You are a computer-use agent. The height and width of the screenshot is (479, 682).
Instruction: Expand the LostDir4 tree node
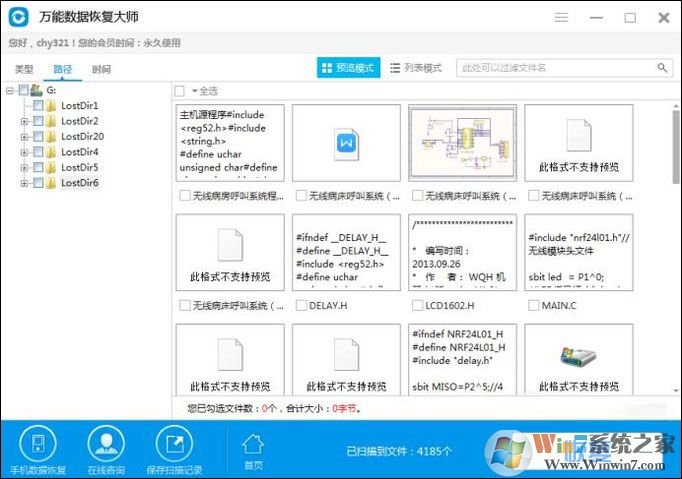24,152
